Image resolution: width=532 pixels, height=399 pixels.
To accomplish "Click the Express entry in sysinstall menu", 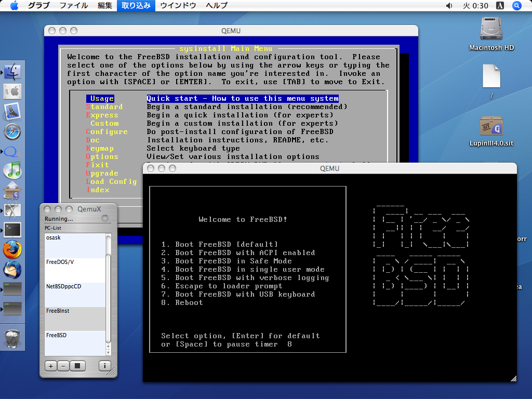I will click(x=102, y=115).
